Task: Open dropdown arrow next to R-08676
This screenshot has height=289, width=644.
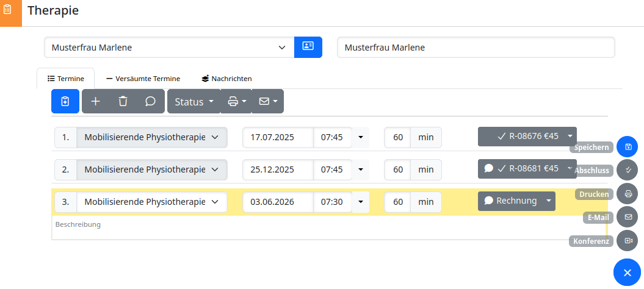Action: 570,136
